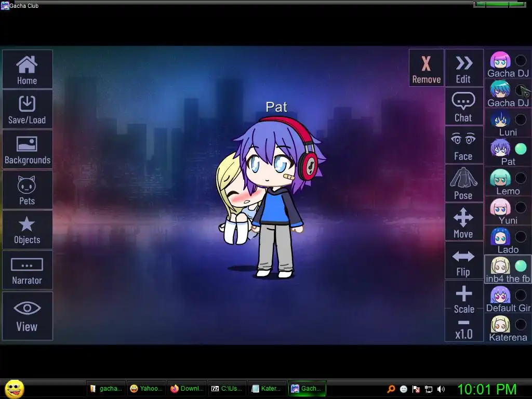Image resolution: width=532 pixels, height=399 pixels.
Task: Open the Face expression menu
Action: click(x=464, y=145)
